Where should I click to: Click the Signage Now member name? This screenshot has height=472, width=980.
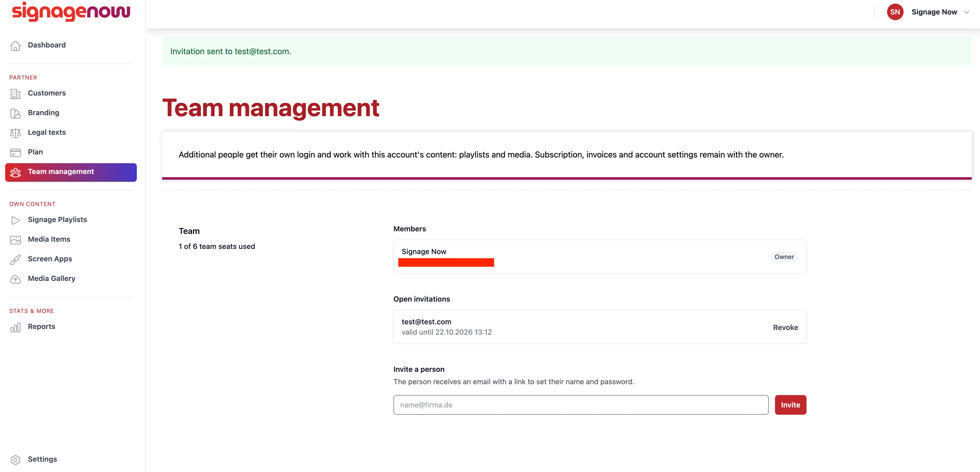(423, 252)
